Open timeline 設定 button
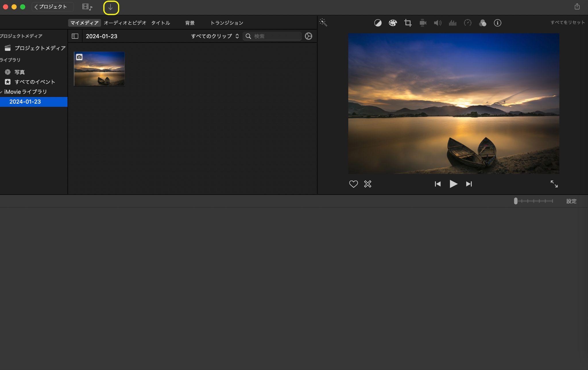This screenshot has height=370, width=588. pos(571,201)
